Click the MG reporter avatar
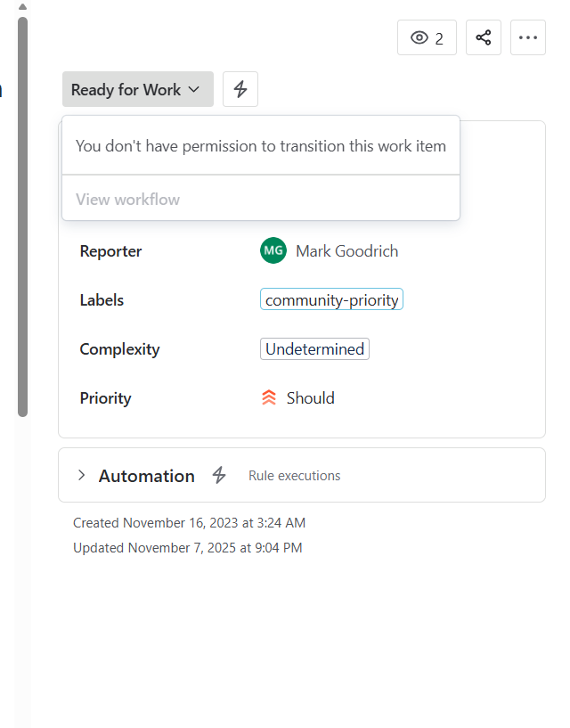 click(273, 251)
